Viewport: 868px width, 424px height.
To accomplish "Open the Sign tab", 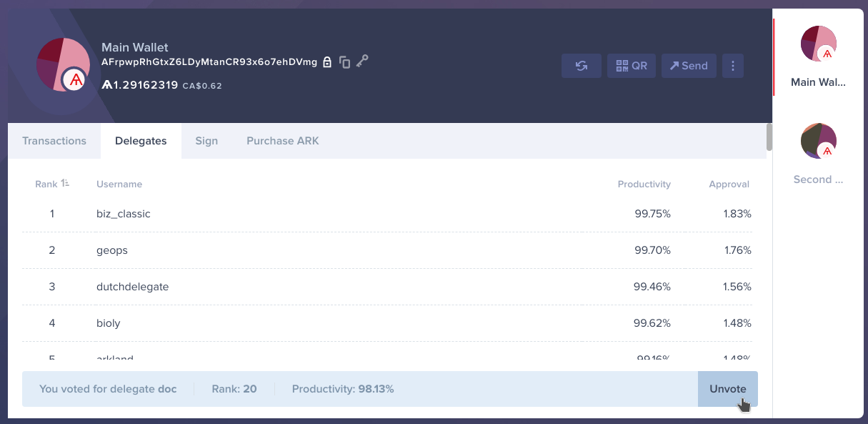I will click(x=206, y=141).
